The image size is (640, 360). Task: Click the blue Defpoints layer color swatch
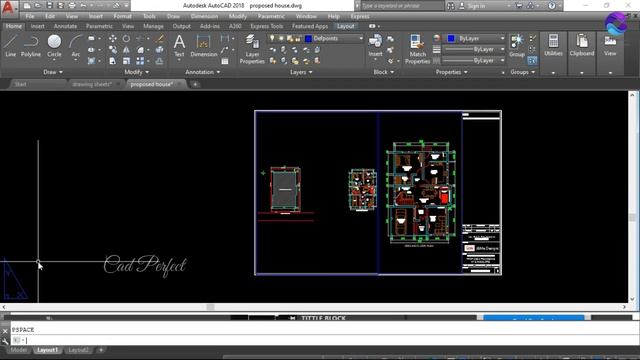pyautogui.click(x=308, y=38)
